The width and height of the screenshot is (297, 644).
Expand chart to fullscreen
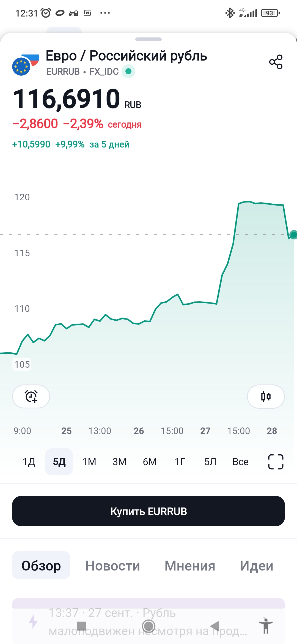(276, 462)
